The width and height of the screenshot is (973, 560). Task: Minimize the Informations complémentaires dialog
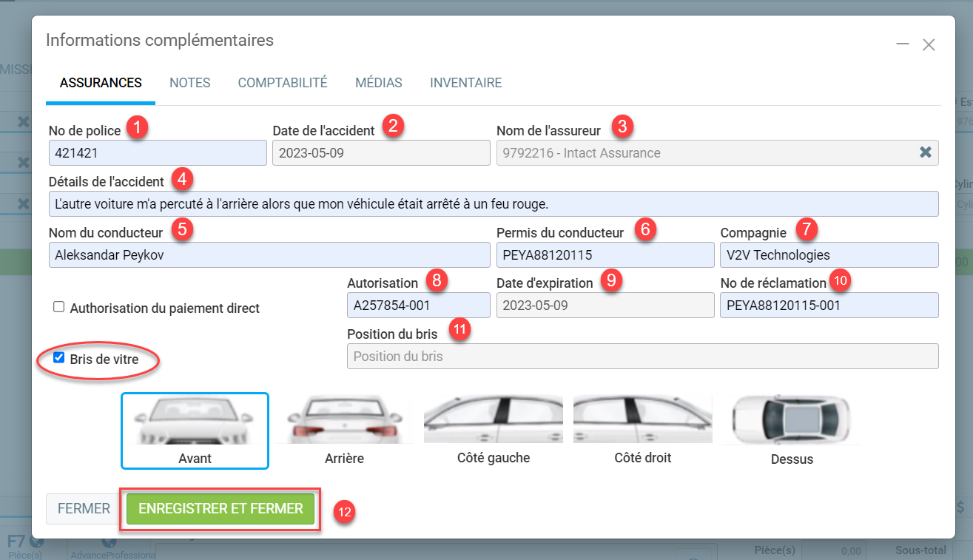[x=903, y=44]
